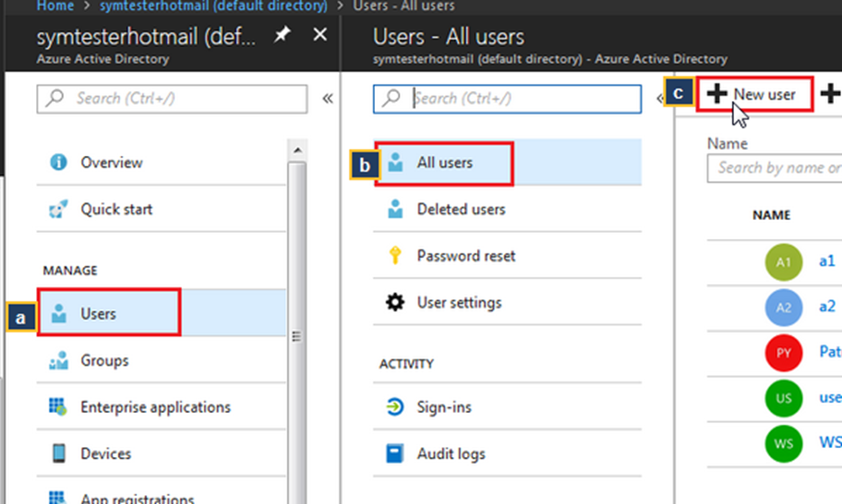Click the symtesterhotmail breadcrumb link
The height and width of the screenshot is (504, 842).
[x=213, y=5]
